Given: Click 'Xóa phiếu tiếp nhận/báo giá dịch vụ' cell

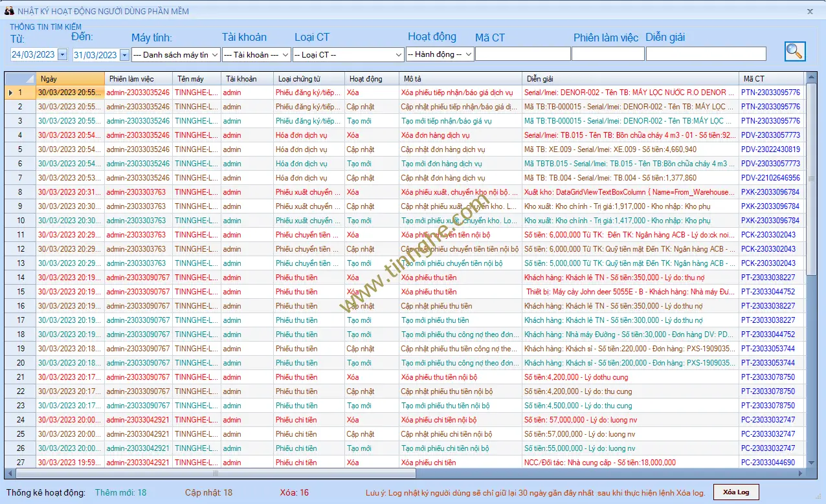Looking at the screenshot, I should click(x=460, y=93).
